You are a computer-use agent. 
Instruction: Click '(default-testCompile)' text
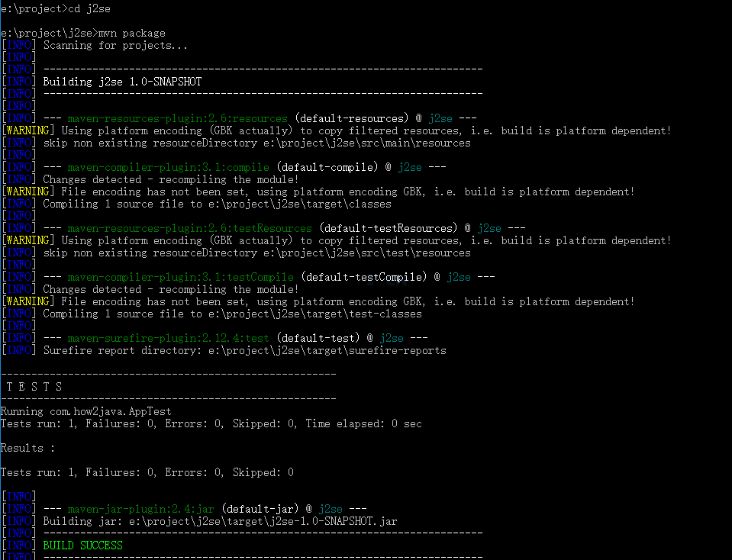[x=364, y=277]
